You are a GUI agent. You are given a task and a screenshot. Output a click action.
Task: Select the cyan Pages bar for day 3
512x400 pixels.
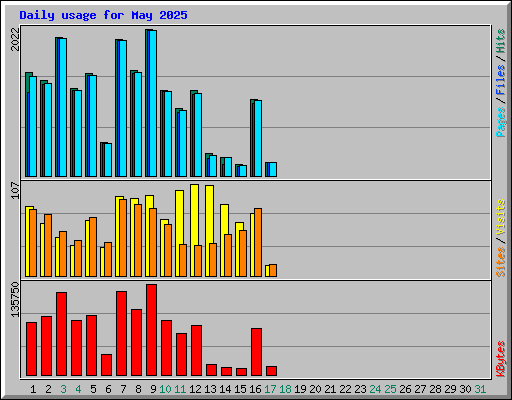[63, 107]
